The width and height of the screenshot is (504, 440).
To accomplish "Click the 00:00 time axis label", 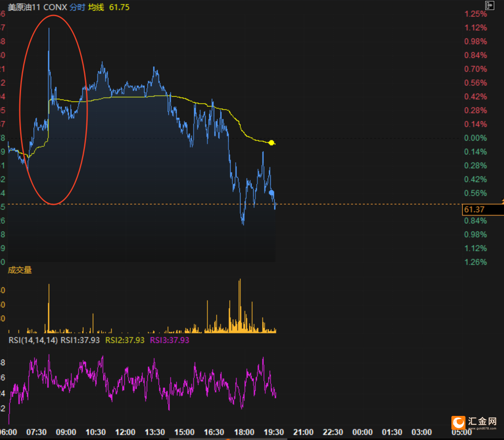I will click(362, 432).
